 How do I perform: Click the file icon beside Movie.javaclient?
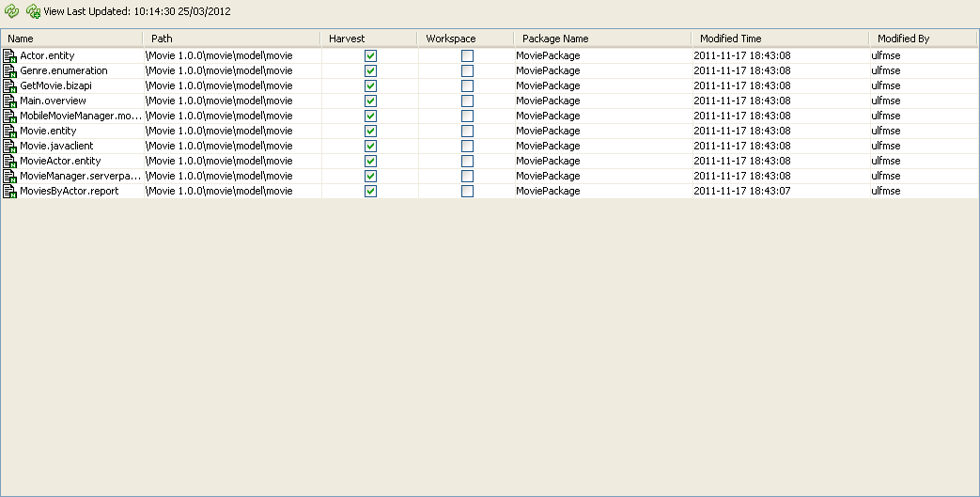(10, 147)
